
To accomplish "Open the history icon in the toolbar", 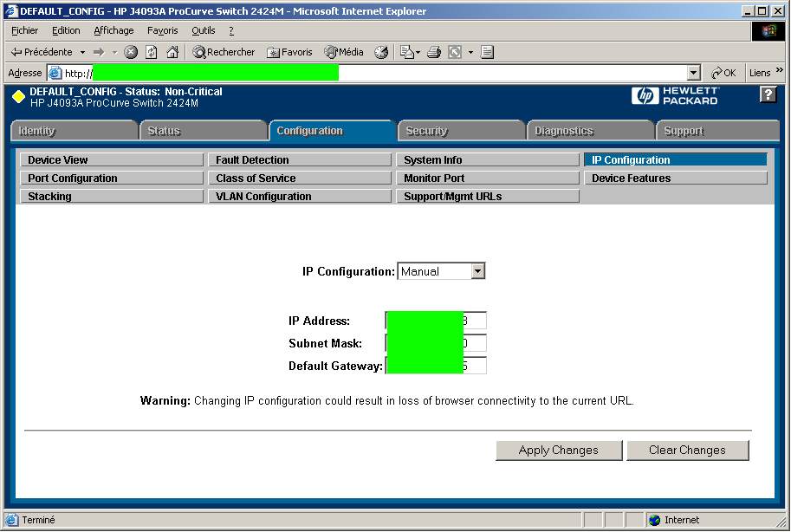I will pyautogui.click(x=381, y=52).
